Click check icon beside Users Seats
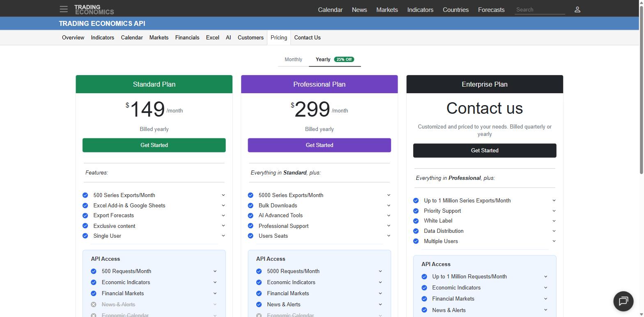 pyautogui.click(x=251, y=236)
